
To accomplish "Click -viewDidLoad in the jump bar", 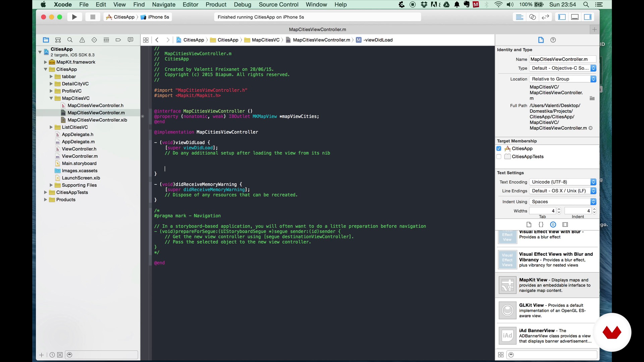I will click(x=378, y=40).
